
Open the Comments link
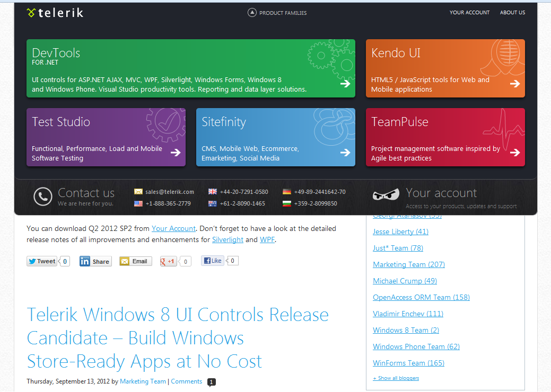tap(187, 381)
